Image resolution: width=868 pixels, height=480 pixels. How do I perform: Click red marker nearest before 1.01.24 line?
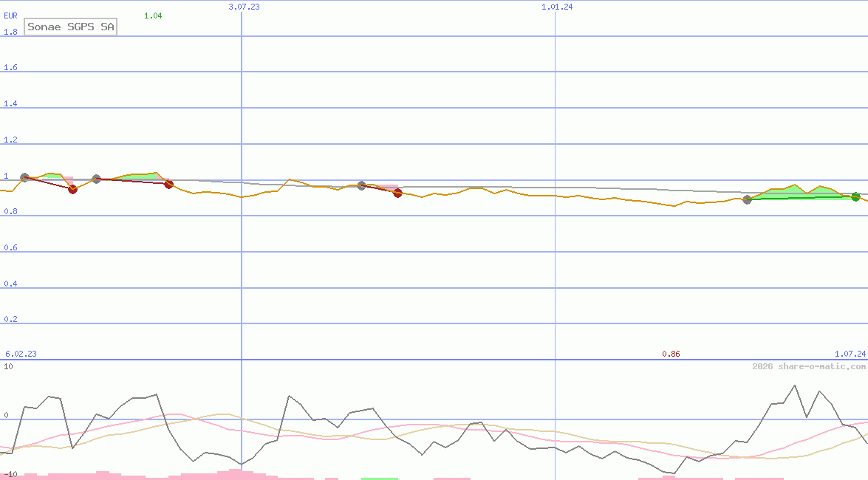tap(397, 193)
